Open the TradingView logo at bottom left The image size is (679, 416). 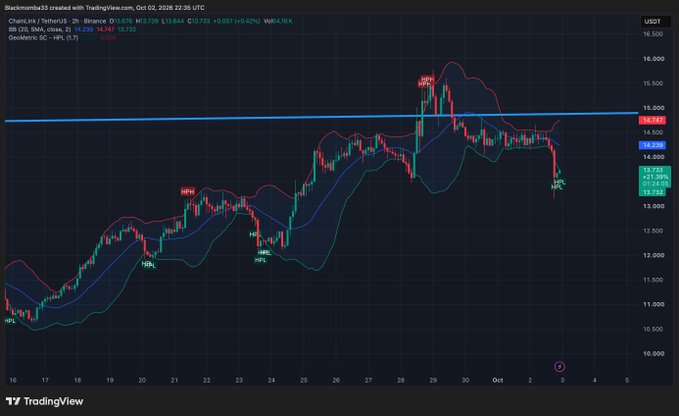pos(45,401)
